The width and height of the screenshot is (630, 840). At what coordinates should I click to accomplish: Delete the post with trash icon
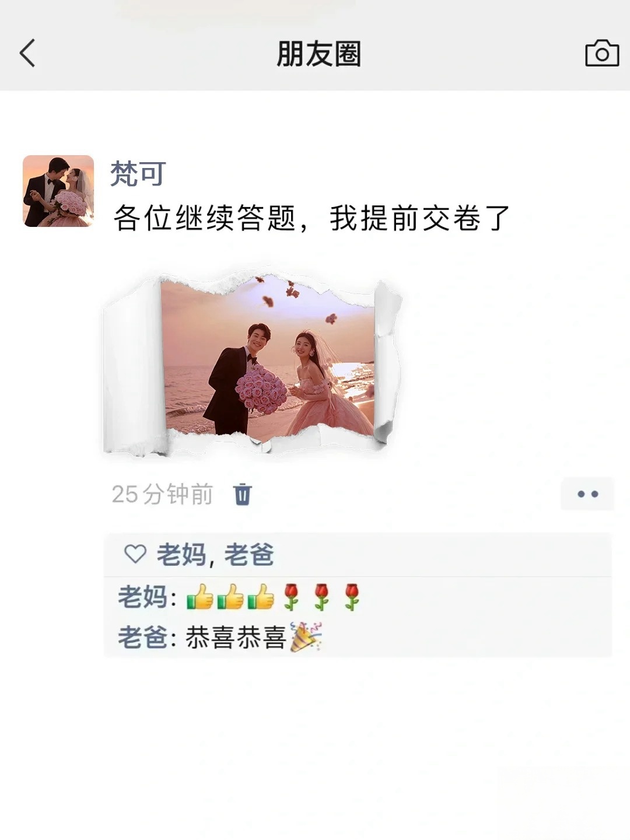[242, 494]
